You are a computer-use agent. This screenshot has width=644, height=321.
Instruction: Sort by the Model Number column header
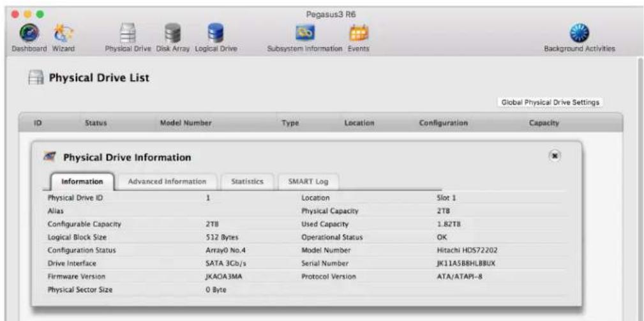[186, 123]
